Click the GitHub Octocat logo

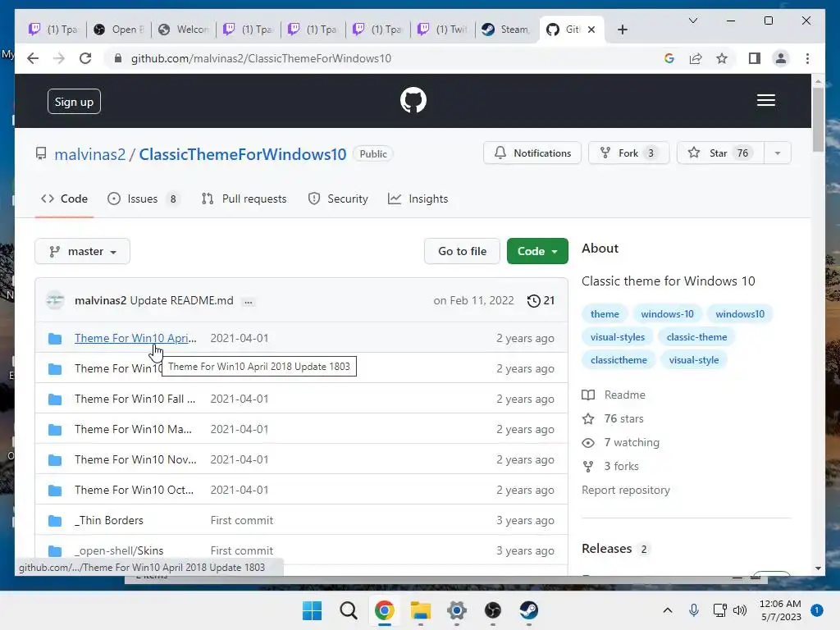pos(413,100)
